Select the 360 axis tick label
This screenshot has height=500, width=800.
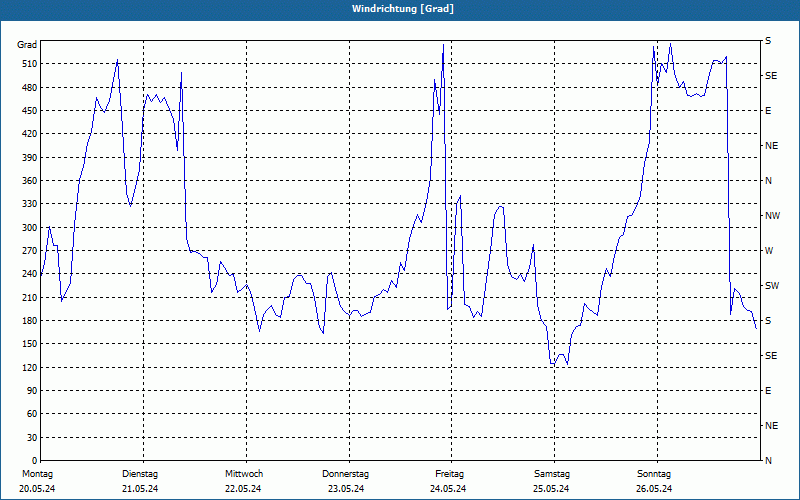pyautogui.click(x=30, y=181)
